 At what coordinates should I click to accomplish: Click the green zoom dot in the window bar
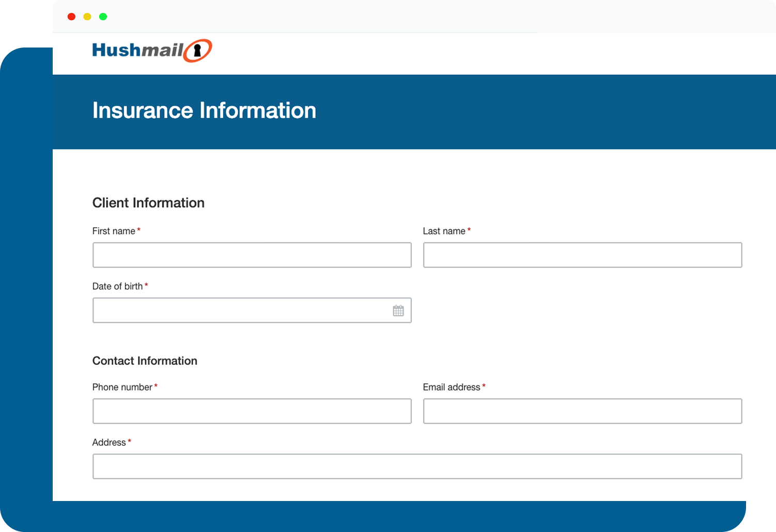click(103, 17)
